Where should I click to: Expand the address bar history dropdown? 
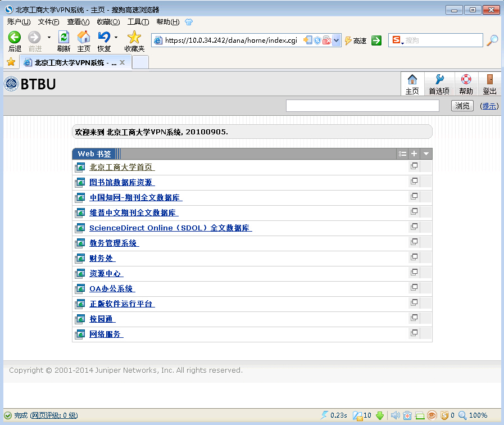pos(336,40)
